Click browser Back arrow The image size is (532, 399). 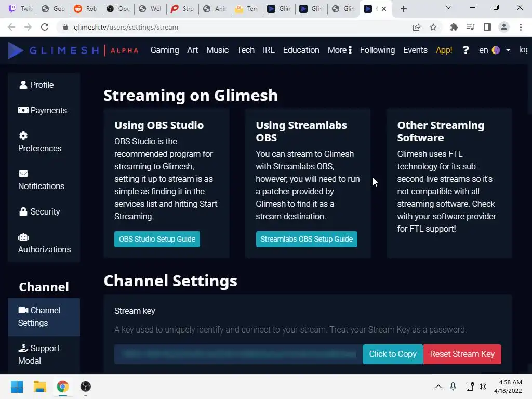pos(11,27)
